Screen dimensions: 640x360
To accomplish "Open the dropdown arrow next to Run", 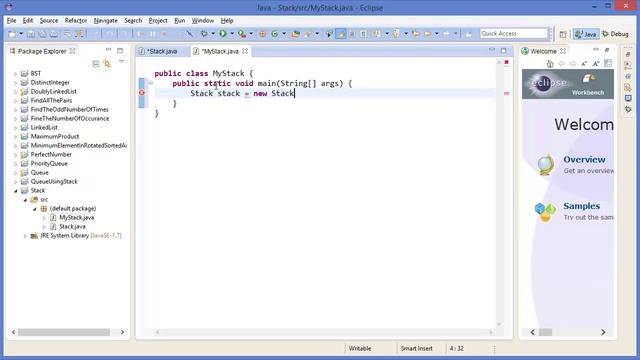I will (x=231, y=34).
